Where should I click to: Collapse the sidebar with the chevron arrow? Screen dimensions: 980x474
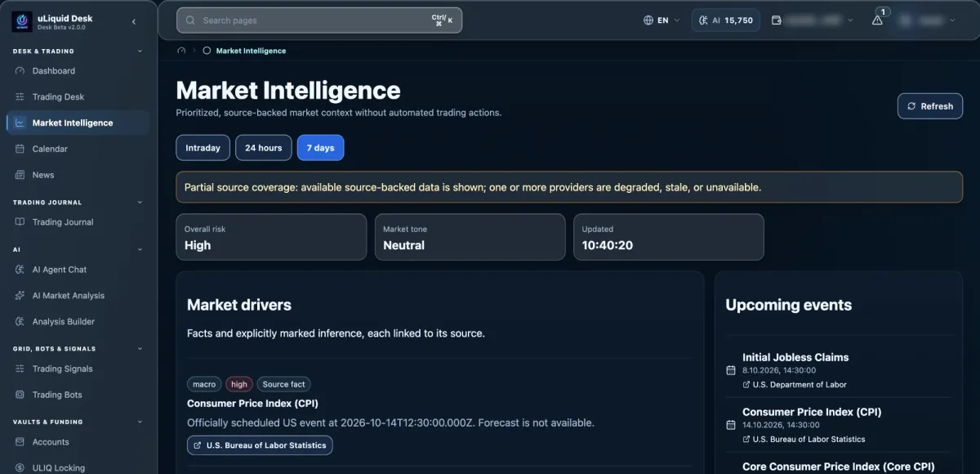(134, 22)
